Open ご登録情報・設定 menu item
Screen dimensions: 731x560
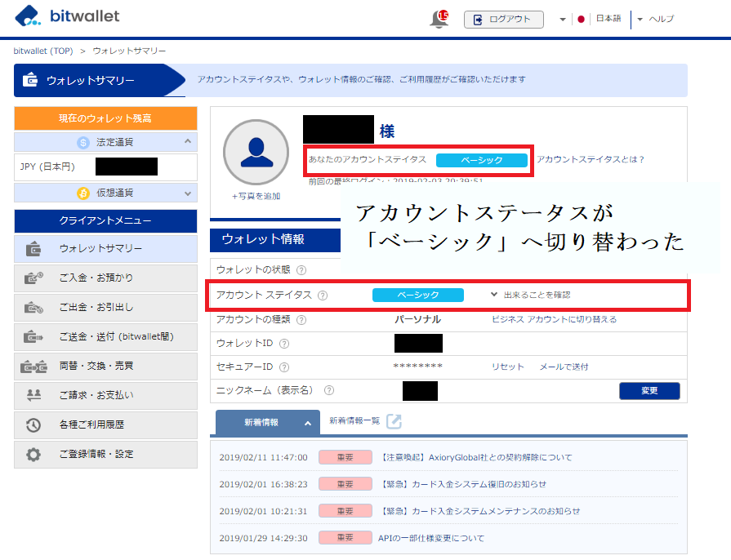(105, 454)
